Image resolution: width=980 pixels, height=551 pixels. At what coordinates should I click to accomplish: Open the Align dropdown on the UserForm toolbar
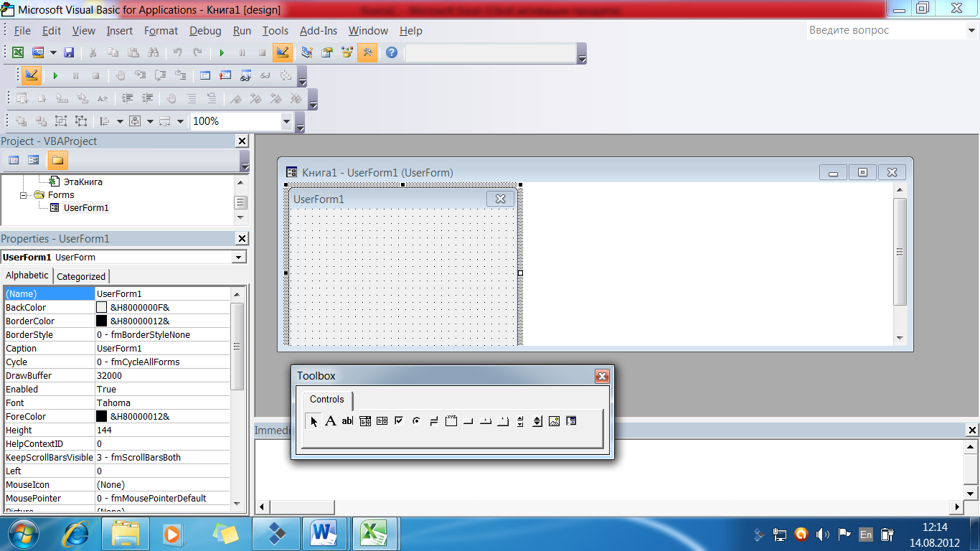120,121
